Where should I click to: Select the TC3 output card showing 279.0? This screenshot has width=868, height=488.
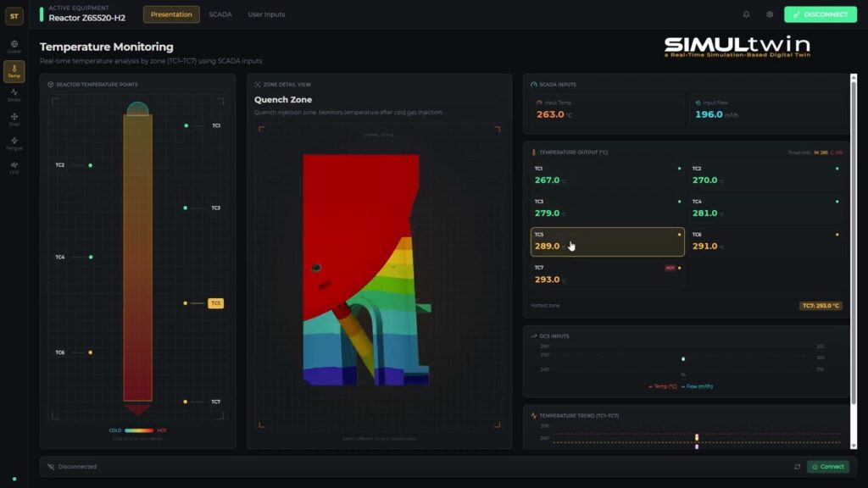pyautogui.click(x=607, y=208)
